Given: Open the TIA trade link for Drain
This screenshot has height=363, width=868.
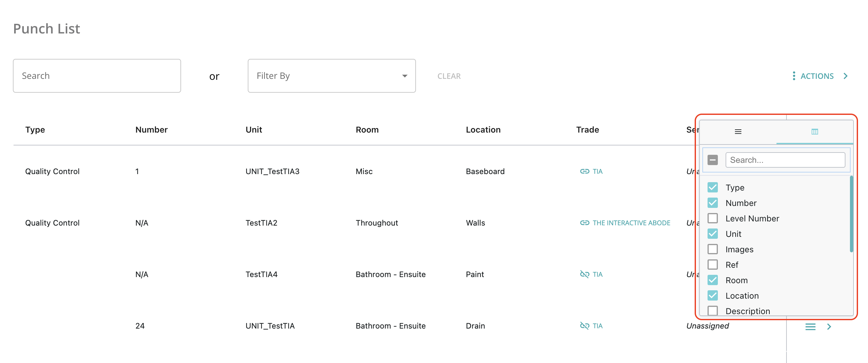Looking at the screenshot, I should coord(597,326).
